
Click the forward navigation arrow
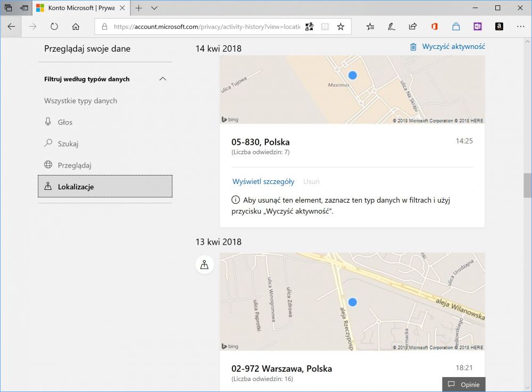point(32,27)
